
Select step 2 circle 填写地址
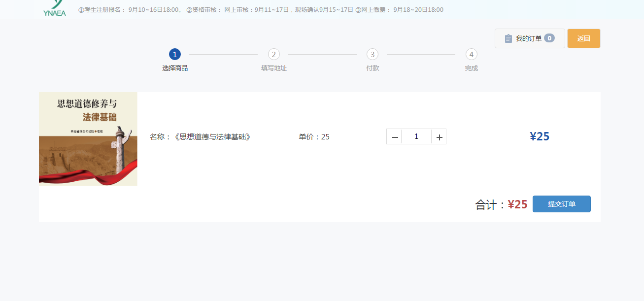[x=274, y=54]
